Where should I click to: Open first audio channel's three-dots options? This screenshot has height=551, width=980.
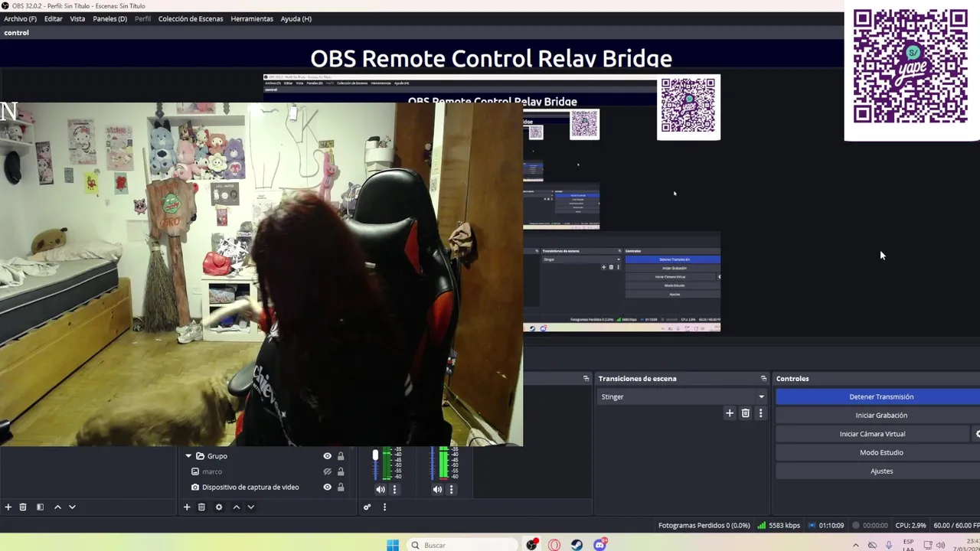coord(394,490)
